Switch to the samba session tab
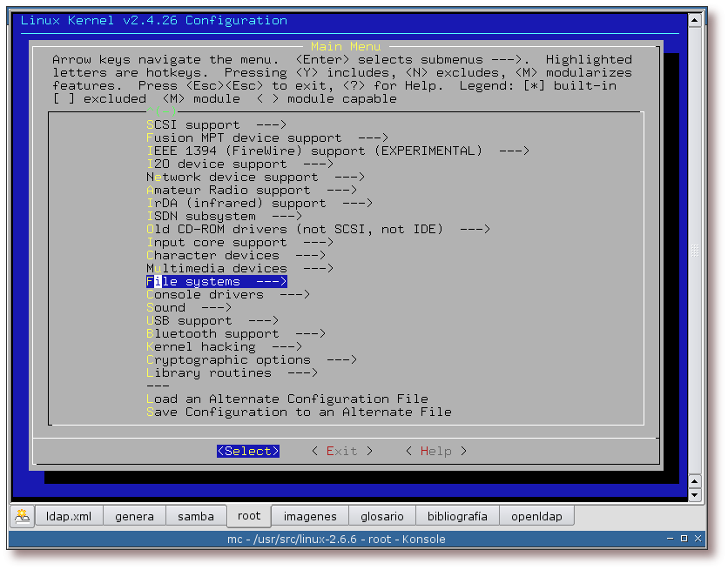Screen dimensions: 728x570 click(x=195, y=516)
